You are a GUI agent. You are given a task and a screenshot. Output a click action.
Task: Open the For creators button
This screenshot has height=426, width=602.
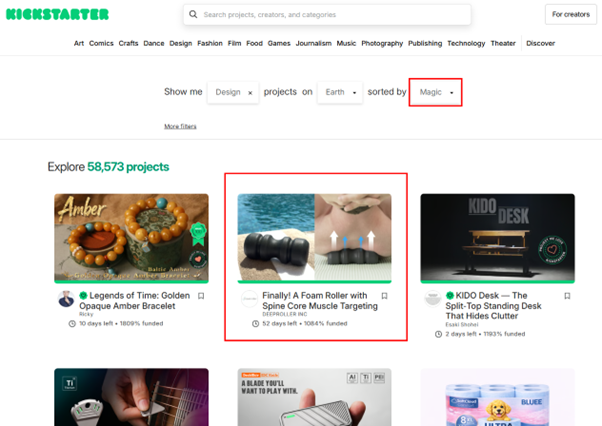click(571, 14)
